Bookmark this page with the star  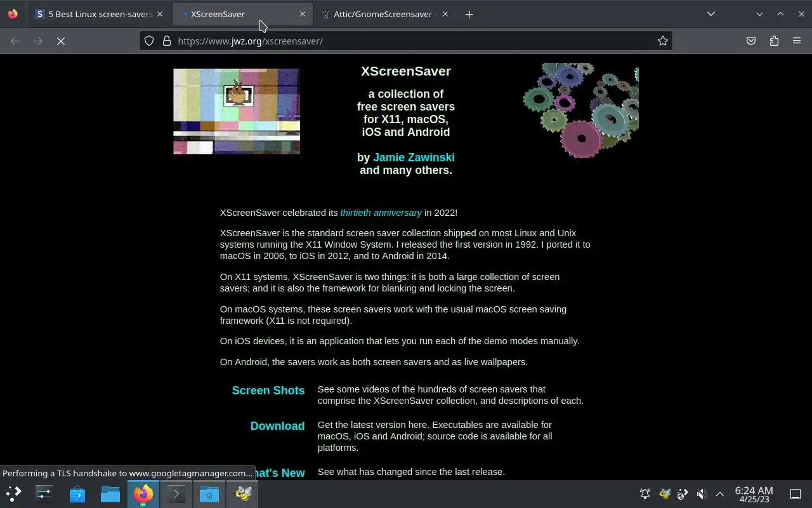tap(662, 41)
